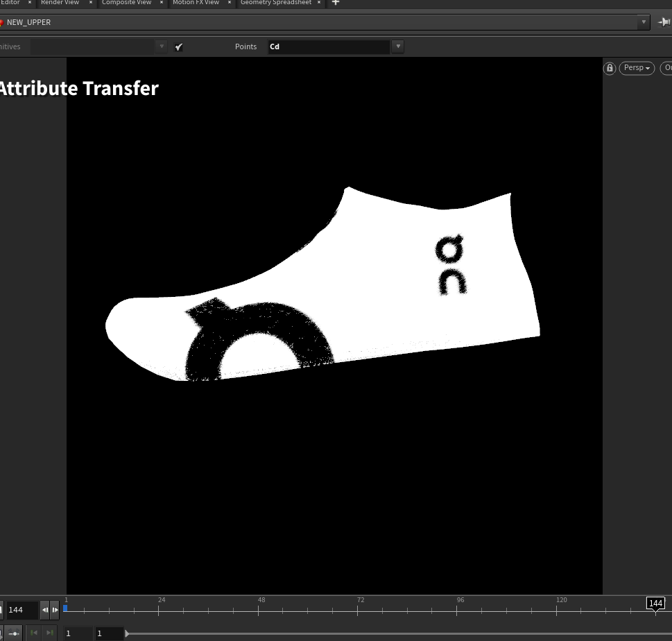
Task: Click the Points label
Action: (x=245, y=46)
